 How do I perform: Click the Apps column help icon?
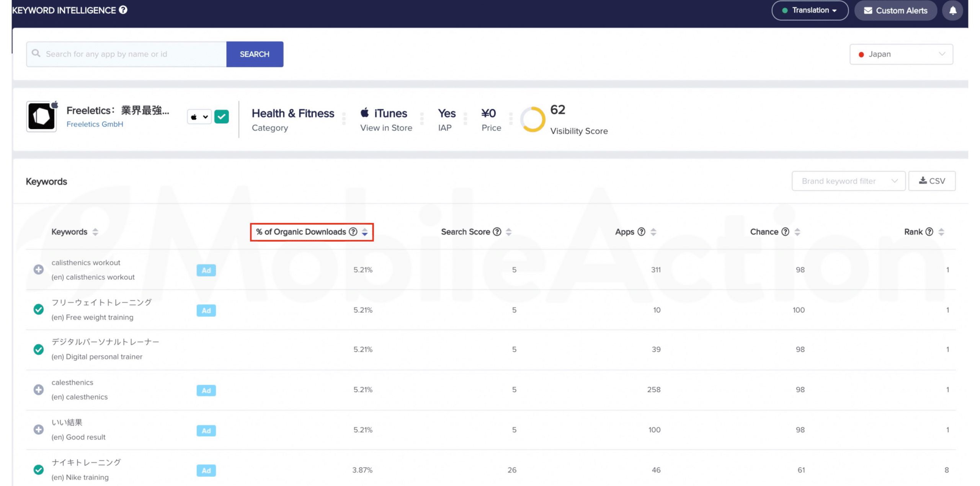(641, 232)
